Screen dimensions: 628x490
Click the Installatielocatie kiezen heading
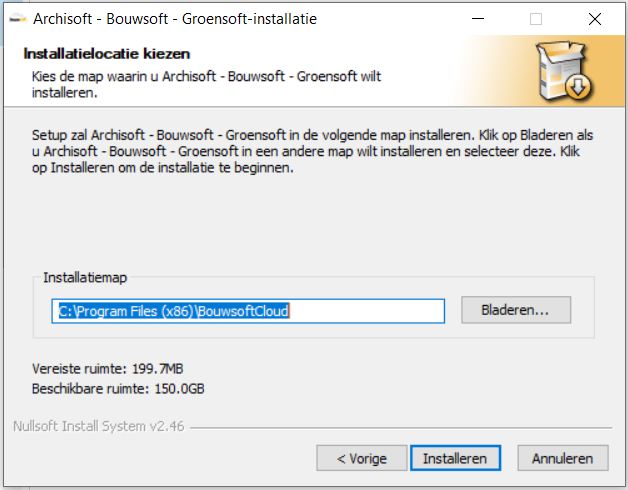[x=107, y=54]
